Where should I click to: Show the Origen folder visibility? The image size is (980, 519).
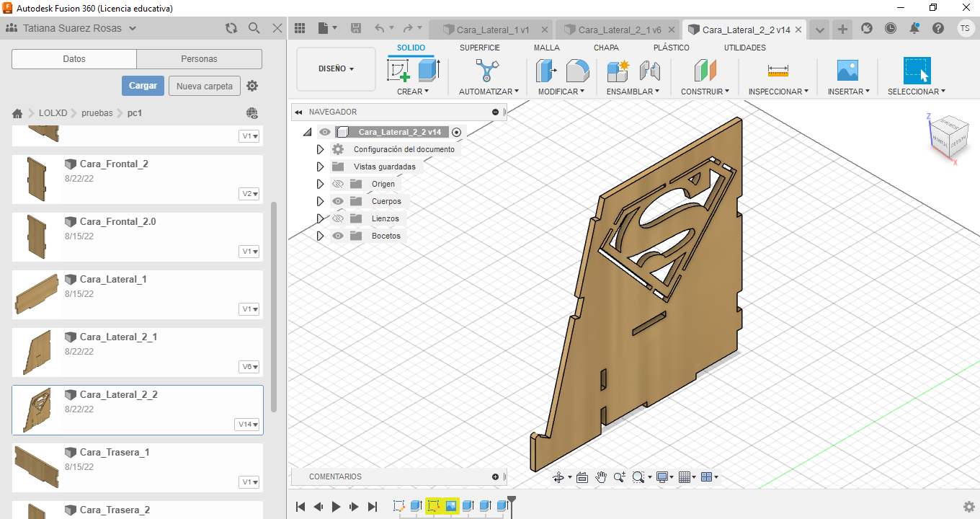click(x=337, y=184)
